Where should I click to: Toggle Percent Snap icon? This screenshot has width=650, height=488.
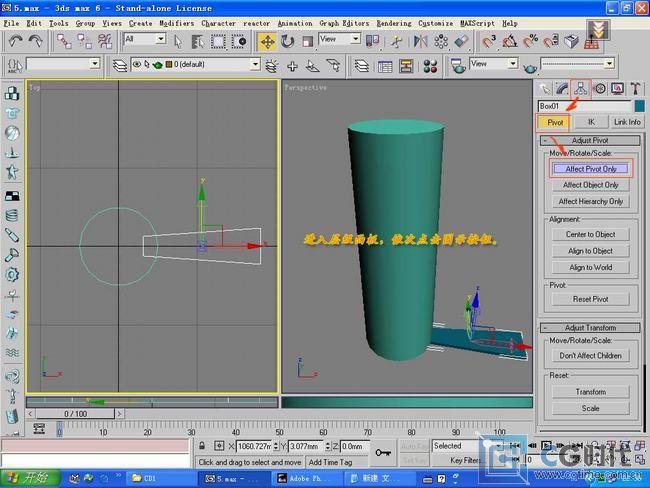pos(530,41)
